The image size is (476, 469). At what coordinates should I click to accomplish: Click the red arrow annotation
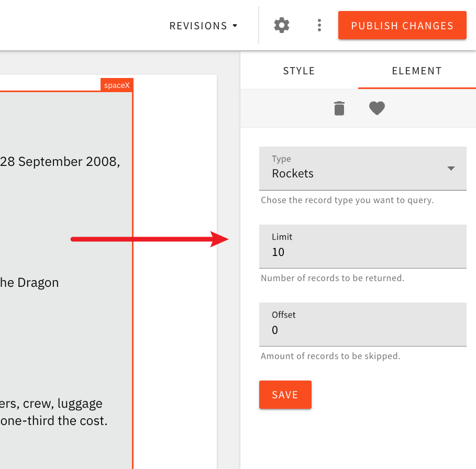(149, 239)
